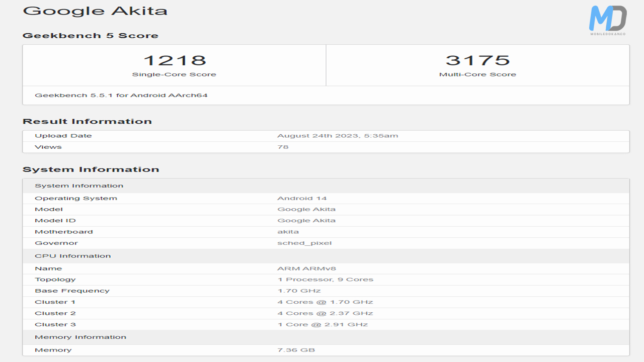644x362 pixels.
Task: Click the 7.36 GB memory value
Action: pos(296,350)
